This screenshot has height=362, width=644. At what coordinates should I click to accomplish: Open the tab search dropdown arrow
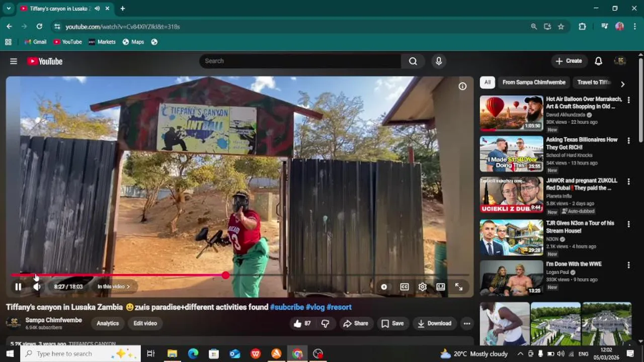coord(9,9)
